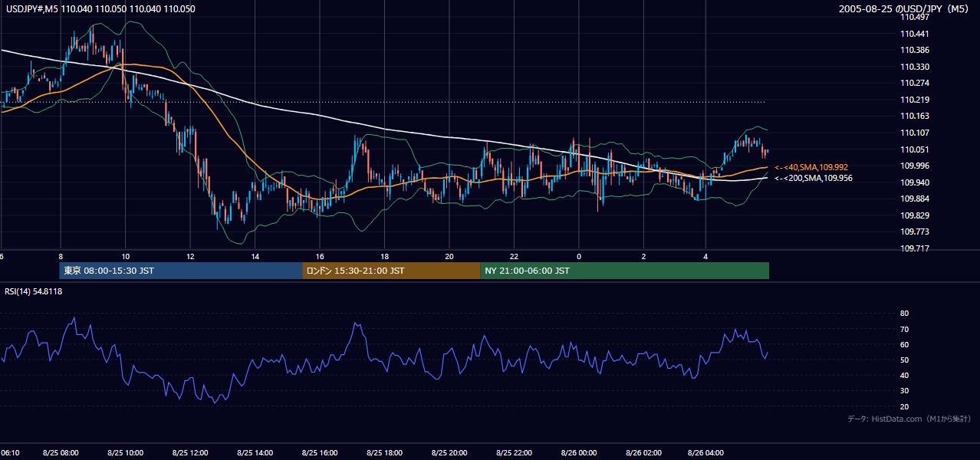Click the 8/25 08:00 time axis label

coord(61,452)
